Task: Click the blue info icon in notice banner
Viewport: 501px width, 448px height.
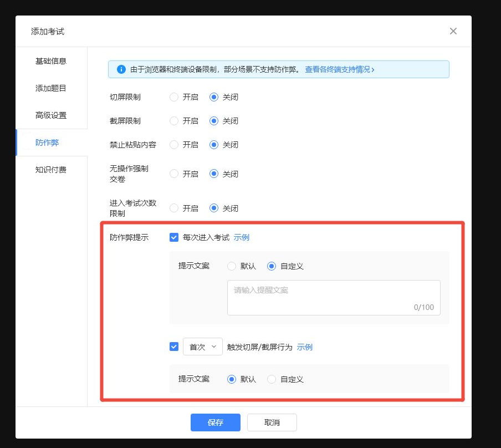Action: pos(121,69)
